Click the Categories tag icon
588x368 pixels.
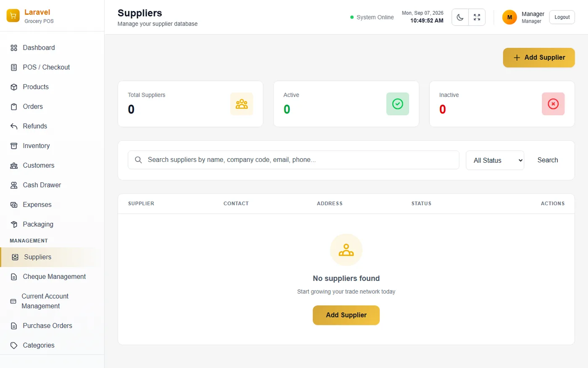pos(14,346)
